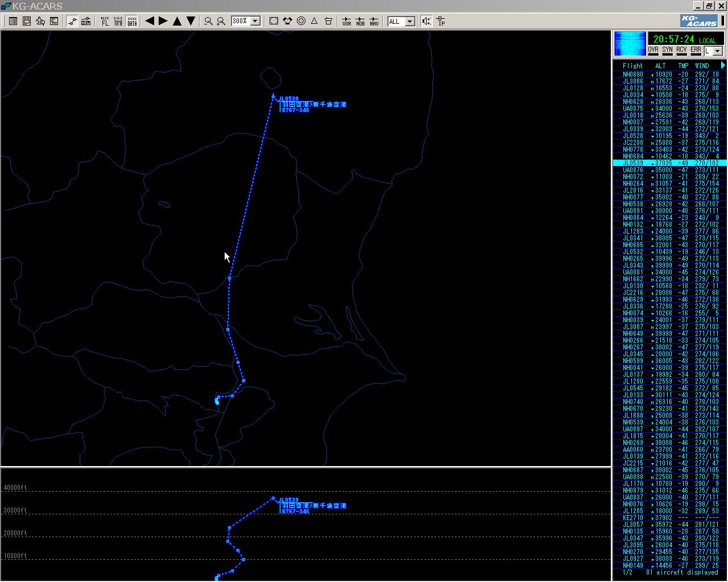Select flight NH0890 row
The height and width of the screenshot is (582, 728).
click(669, 74)
